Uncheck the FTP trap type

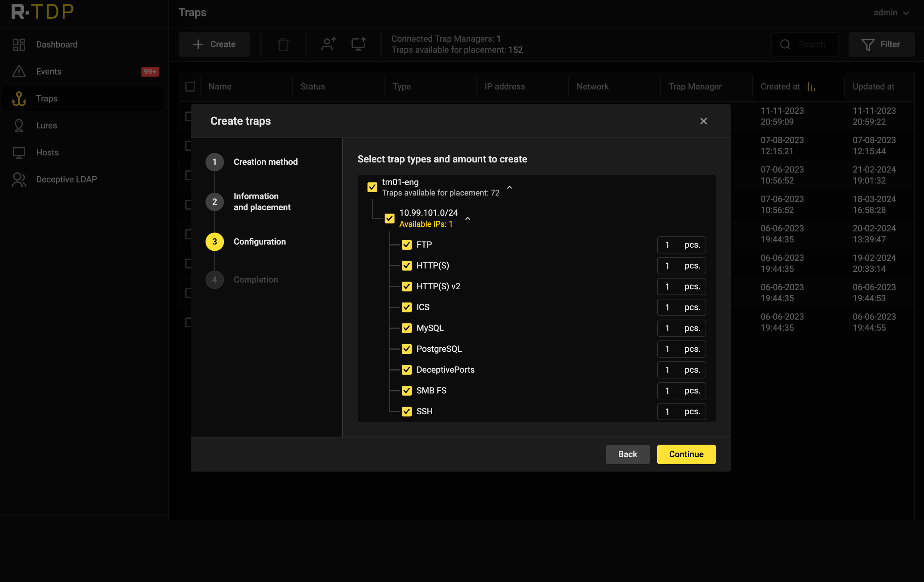[x=406, y=245]
